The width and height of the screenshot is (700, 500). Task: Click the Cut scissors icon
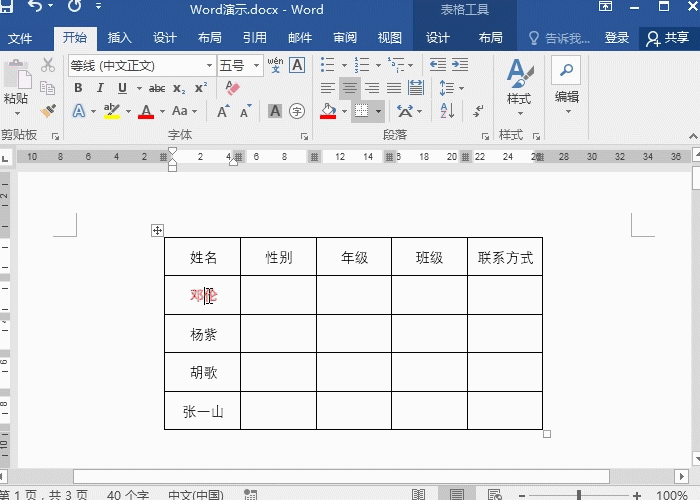pos(48,65)
